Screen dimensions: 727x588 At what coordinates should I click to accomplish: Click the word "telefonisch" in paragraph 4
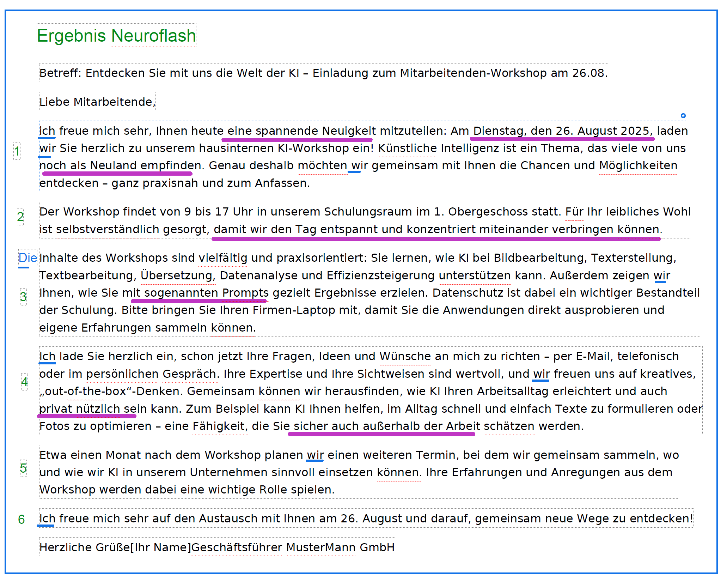tap(648, 356)
